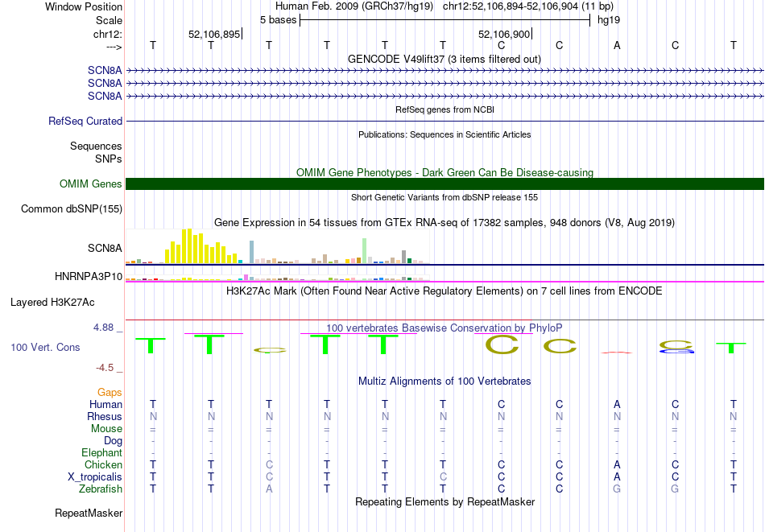Click the 52,106,895 position marker
The height and width of the screenshot is (532, 765).
pos(214,34)
